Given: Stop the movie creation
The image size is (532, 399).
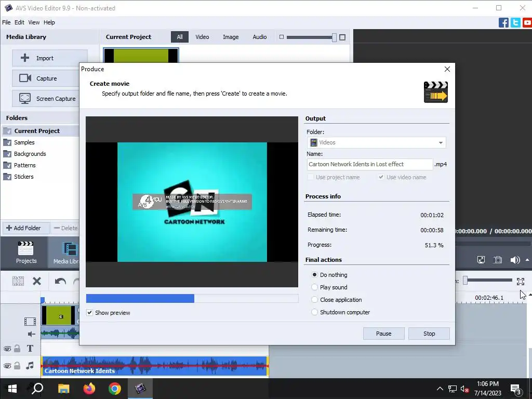Looking at the screenshot, I should pos(429,334).
